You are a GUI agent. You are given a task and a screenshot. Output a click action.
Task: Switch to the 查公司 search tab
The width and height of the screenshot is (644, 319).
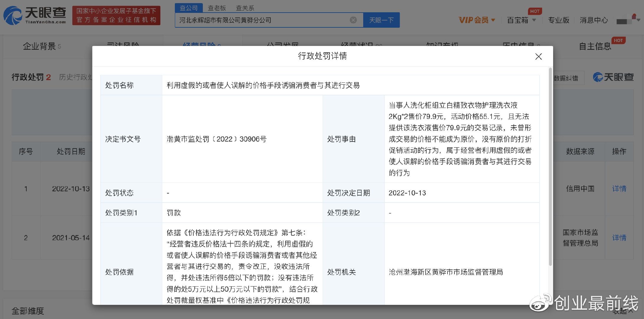tap(189, 8)
